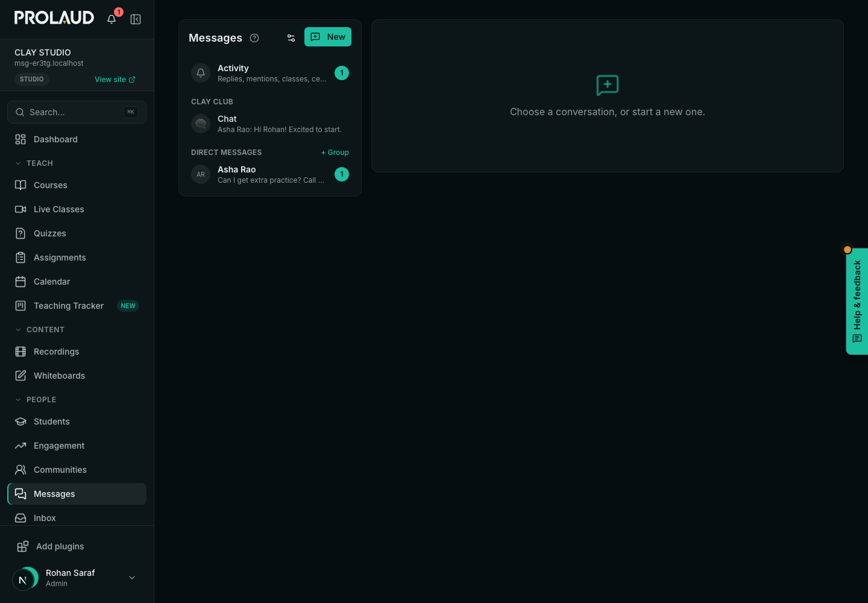The height and width of the screenshot is (603, 868).
Task: Open Asha Rao direct message
Action: pos(270,174)
